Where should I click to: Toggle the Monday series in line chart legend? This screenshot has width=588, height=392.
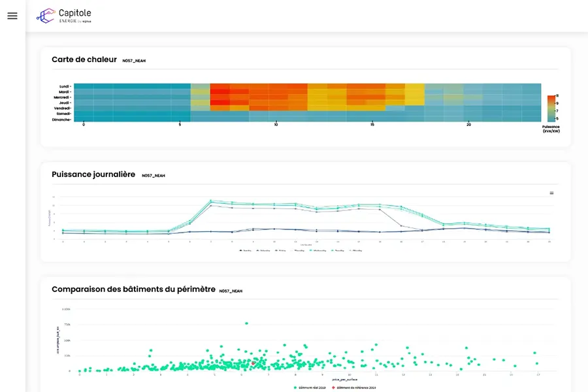pyautogui.click(x=356, y=250)
